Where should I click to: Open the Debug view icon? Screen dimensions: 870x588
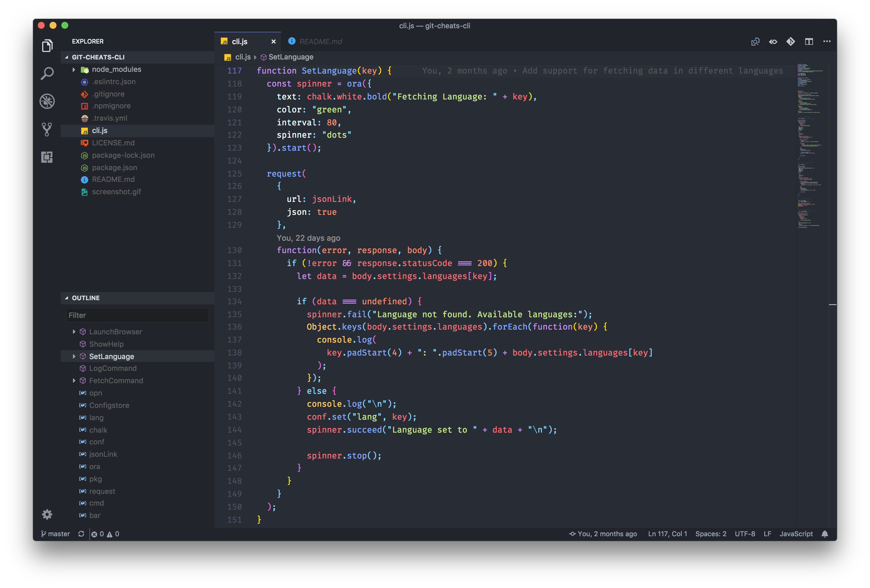[x=47, y=101]
